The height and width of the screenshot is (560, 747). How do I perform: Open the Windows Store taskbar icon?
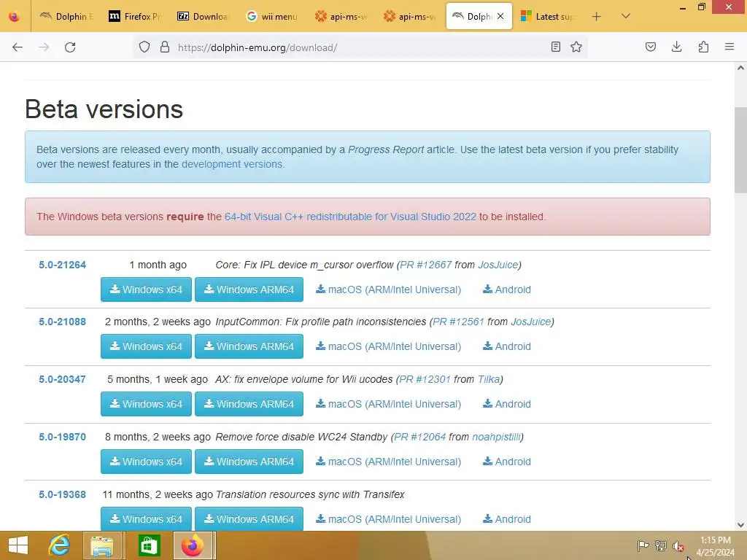pos(149,545)
